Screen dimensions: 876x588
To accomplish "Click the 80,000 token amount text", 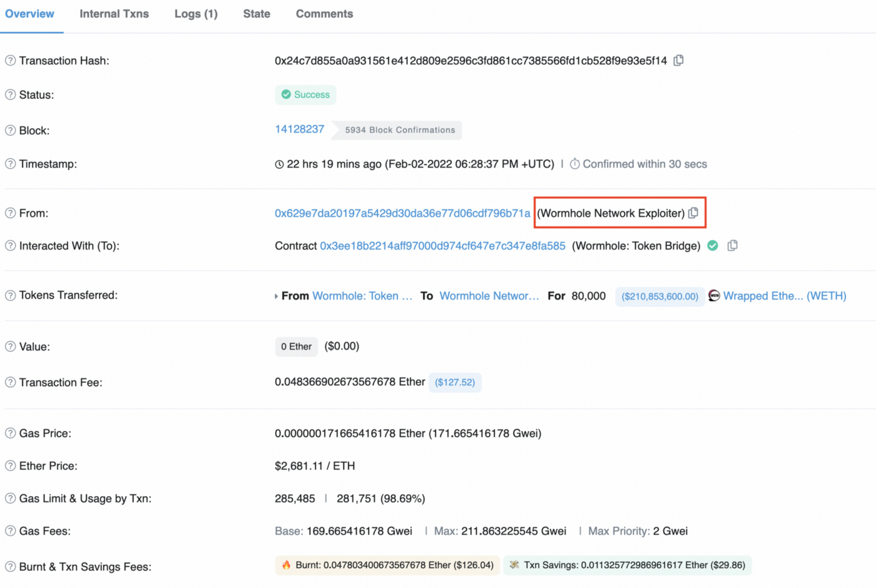I will coord(589,296).
